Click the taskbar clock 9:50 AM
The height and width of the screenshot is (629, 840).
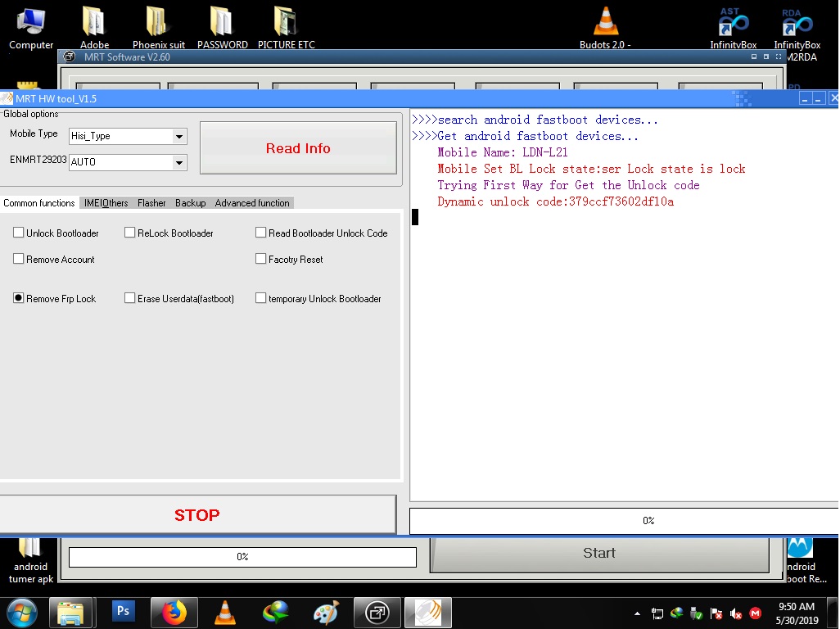(x=797, y=613)
